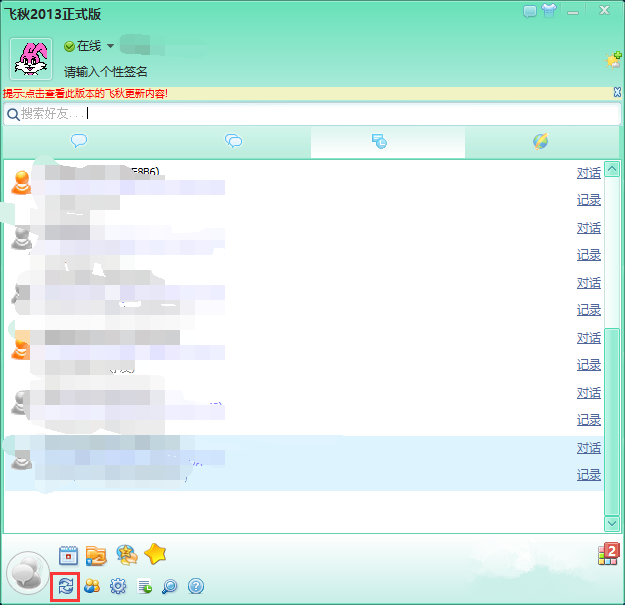Screen dimensions: 625x605
Task: Open the shared folder icon
Action: tap(96, 556)
